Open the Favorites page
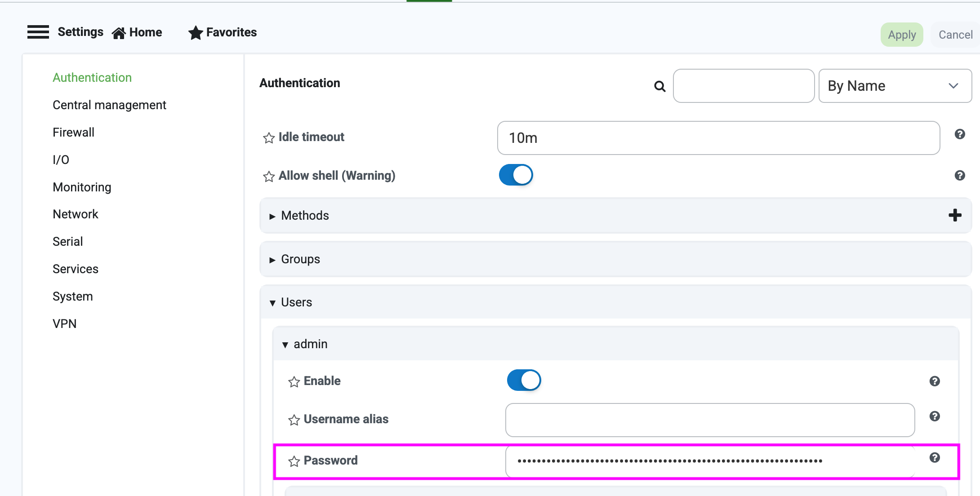Screen dimensions: 980x496 223,32
